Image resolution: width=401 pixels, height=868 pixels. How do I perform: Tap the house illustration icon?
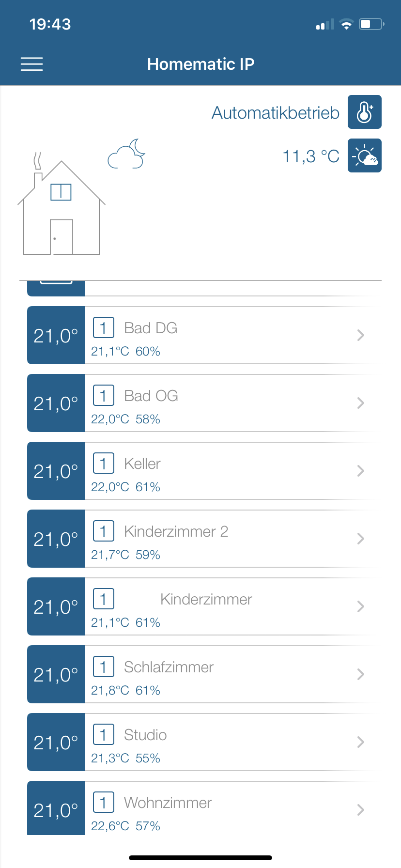point(62,204)
